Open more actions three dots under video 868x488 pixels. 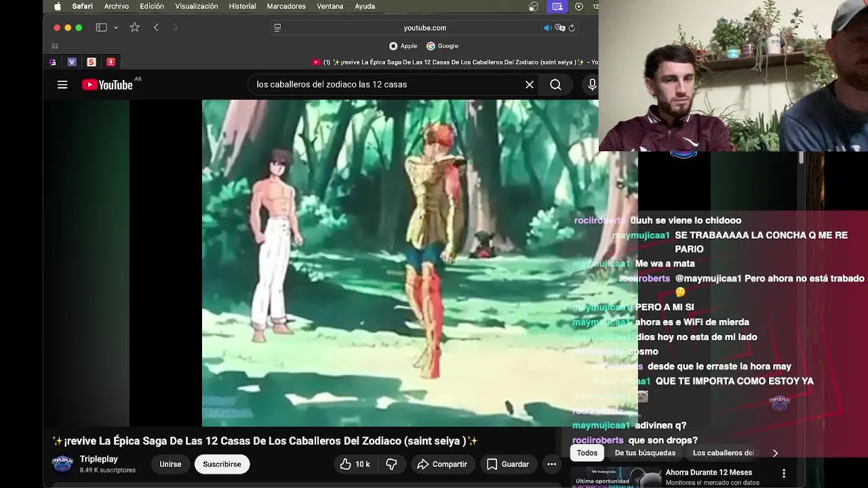pos(552,464)
